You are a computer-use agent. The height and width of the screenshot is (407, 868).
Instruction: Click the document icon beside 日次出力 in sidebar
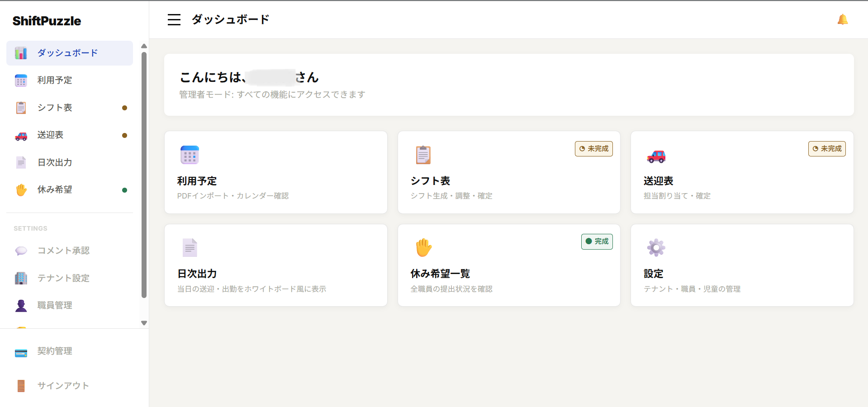coord(21,162)
